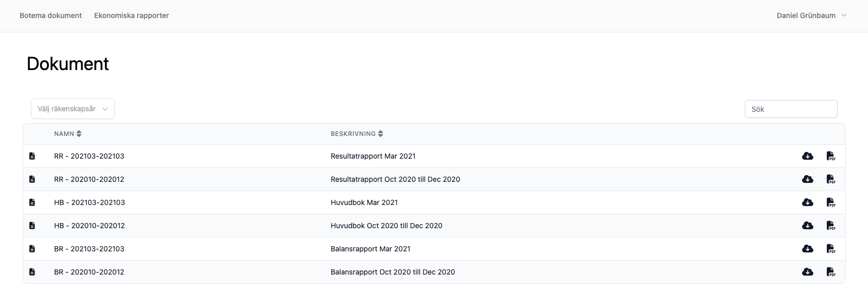The width and height of the screenshot is (868, 290).
Task: Download Balansrapport Mar 2021 via cloud icon
Action: [x=807, y=249]
